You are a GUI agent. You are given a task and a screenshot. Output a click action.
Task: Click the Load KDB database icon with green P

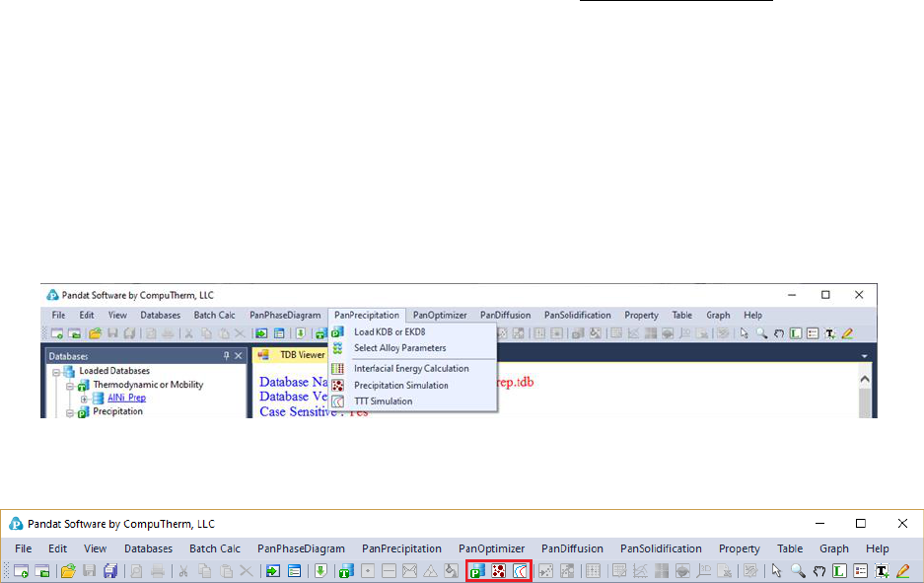pyautogui.click(x=477, y=570)
